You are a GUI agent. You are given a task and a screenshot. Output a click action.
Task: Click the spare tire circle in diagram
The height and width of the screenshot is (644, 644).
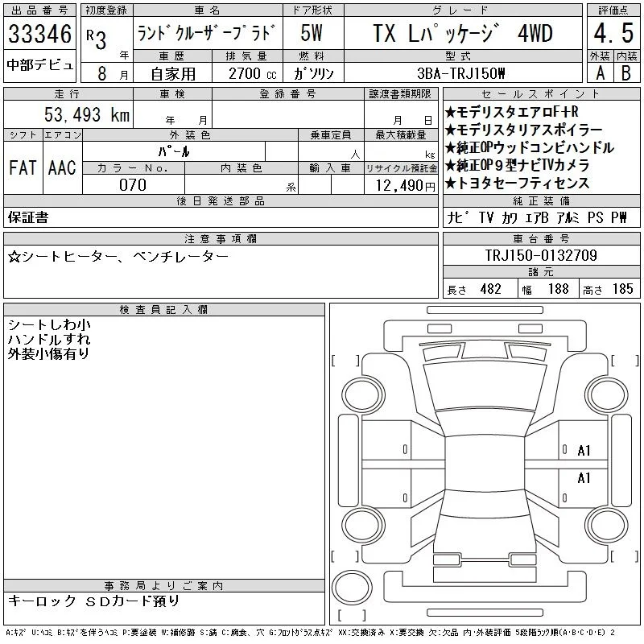click(352, 587)
